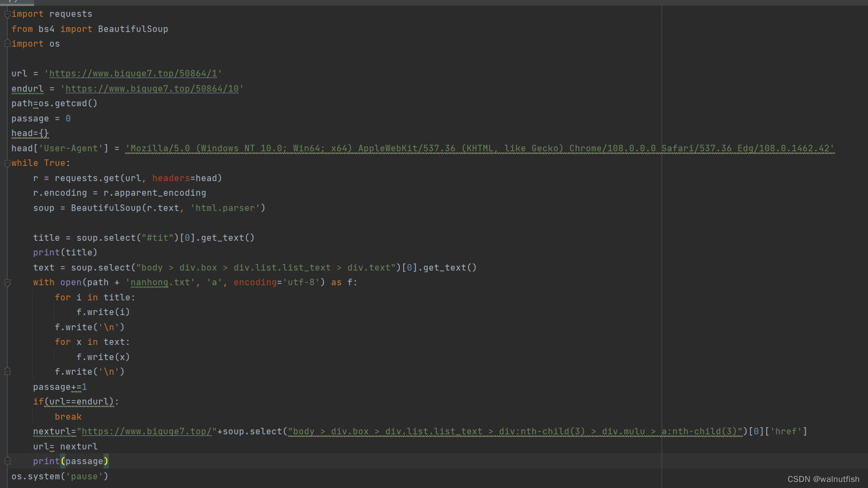Image resolution: width=868 pixels, height=488 pixels.
Task: Click the "body > div.box > div.list.list_text > div.text" selector
Action: pyautogui.click(x=266, y=268)
